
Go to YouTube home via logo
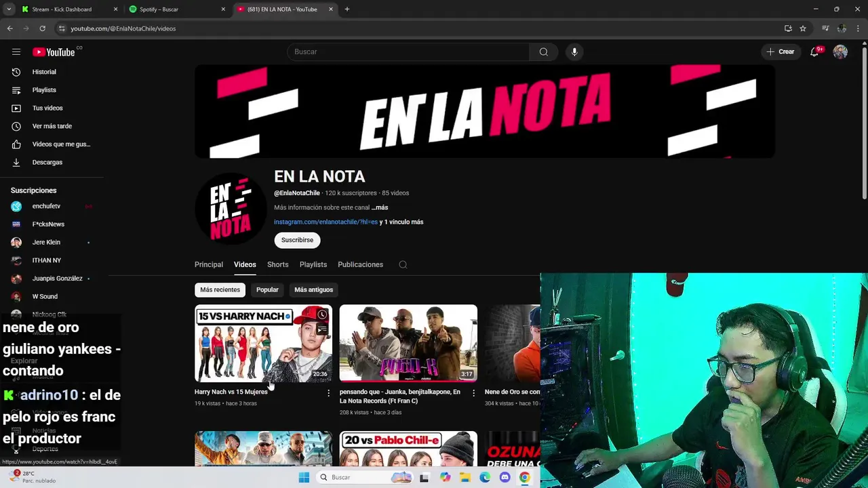[54, 52]
